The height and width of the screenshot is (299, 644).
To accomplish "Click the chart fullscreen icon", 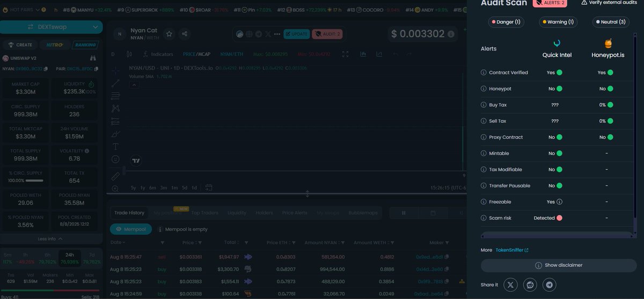I will click(x=346, y=54).
